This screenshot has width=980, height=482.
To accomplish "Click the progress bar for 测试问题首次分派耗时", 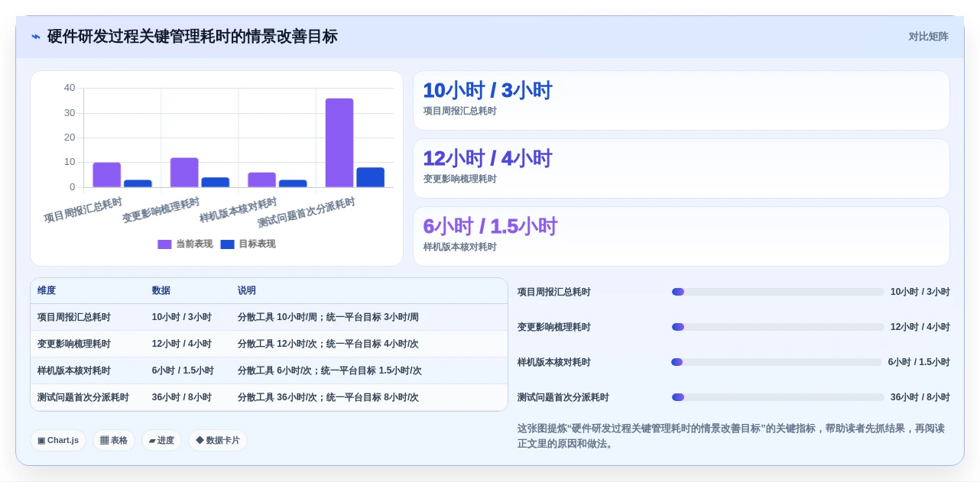I will 777,397.
